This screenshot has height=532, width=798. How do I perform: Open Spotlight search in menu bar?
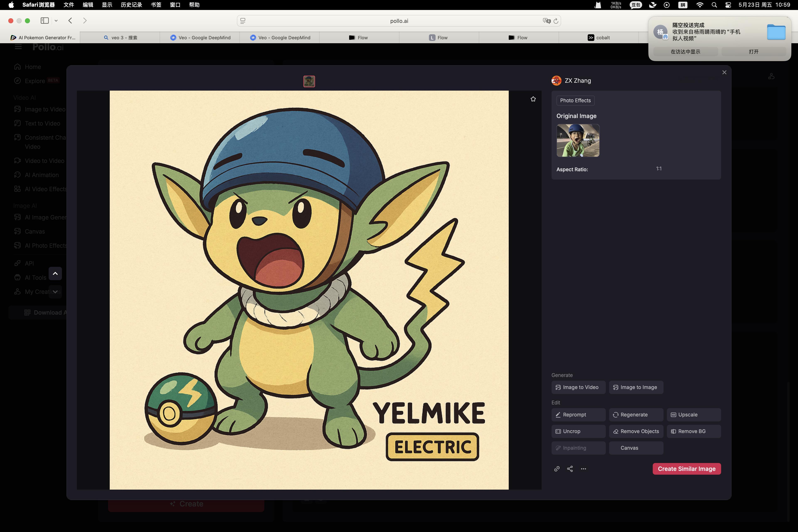click(714, 5)
